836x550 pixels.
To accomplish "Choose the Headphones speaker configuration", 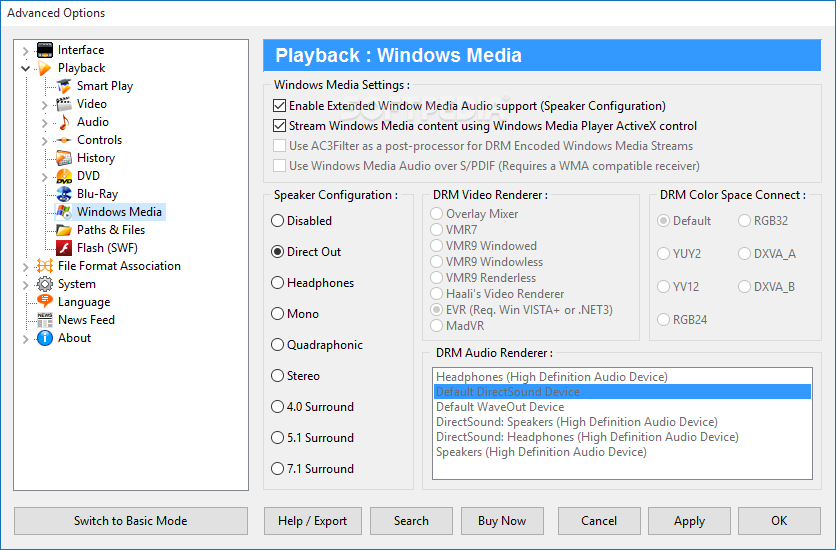I will 277,283.
